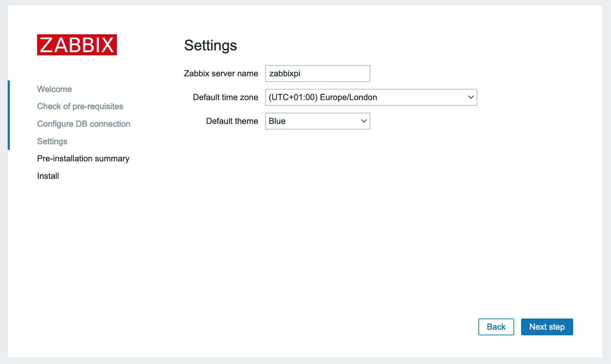The height and width of the screenshot is (364, 611).
Task: Select the Welcome step in sidebar
Action: [54, 89]
